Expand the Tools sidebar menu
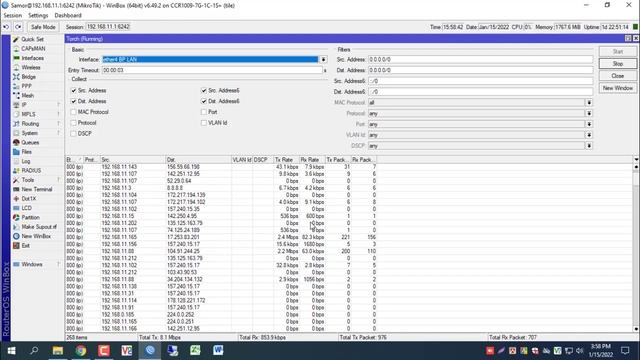 pyautogui.click(x=37, y=180)
